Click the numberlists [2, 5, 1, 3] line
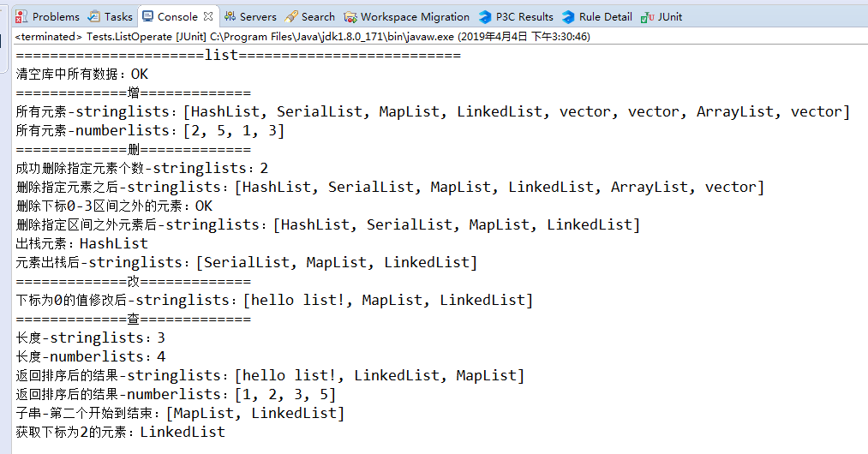Screen dimensions: 868x454 pyautogui.click(x=150, y=131)
